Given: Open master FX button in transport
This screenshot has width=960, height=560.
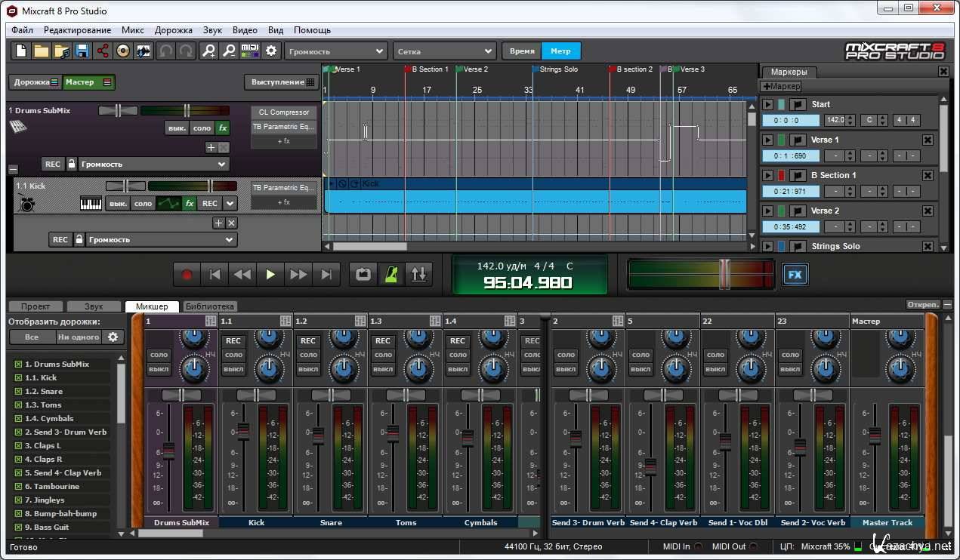Looking at the screenshot, I should click(x=795, y=275).
